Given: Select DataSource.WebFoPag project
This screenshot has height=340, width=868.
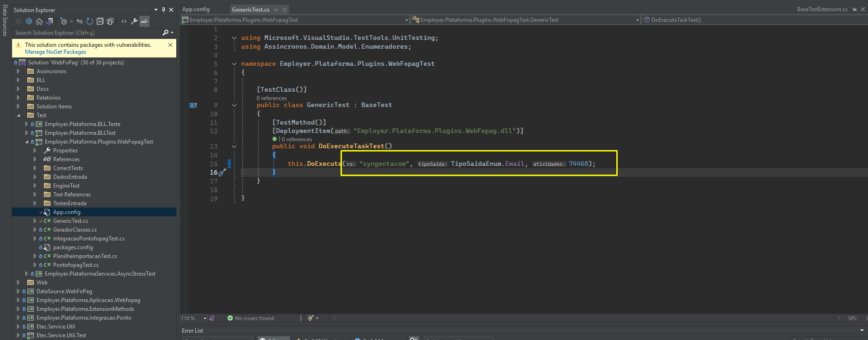Looking at the screenshot, I should tap(64, 291).
